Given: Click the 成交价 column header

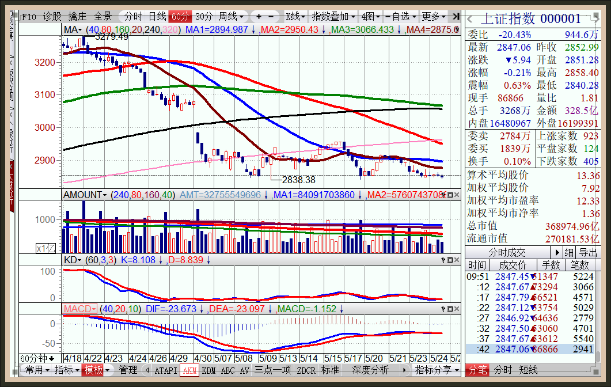Looking at the screenshot, I should click(x=512, y=265).
